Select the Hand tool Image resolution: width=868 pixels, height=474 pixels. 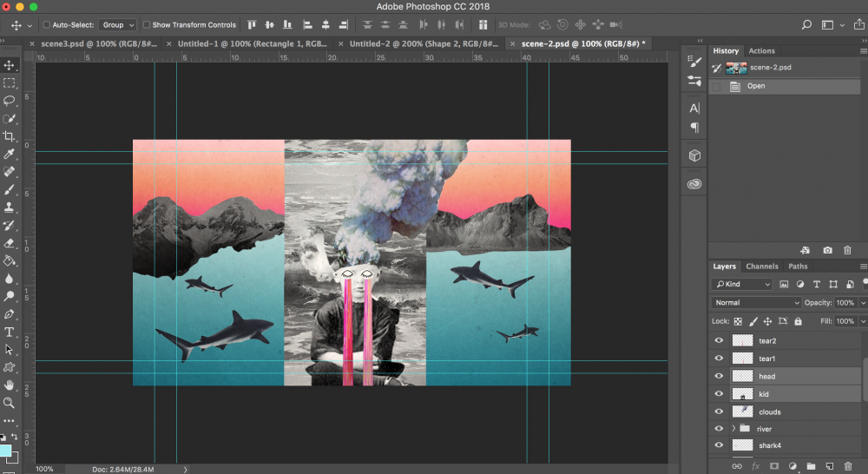pyautogui.click(x=9, y=385)
